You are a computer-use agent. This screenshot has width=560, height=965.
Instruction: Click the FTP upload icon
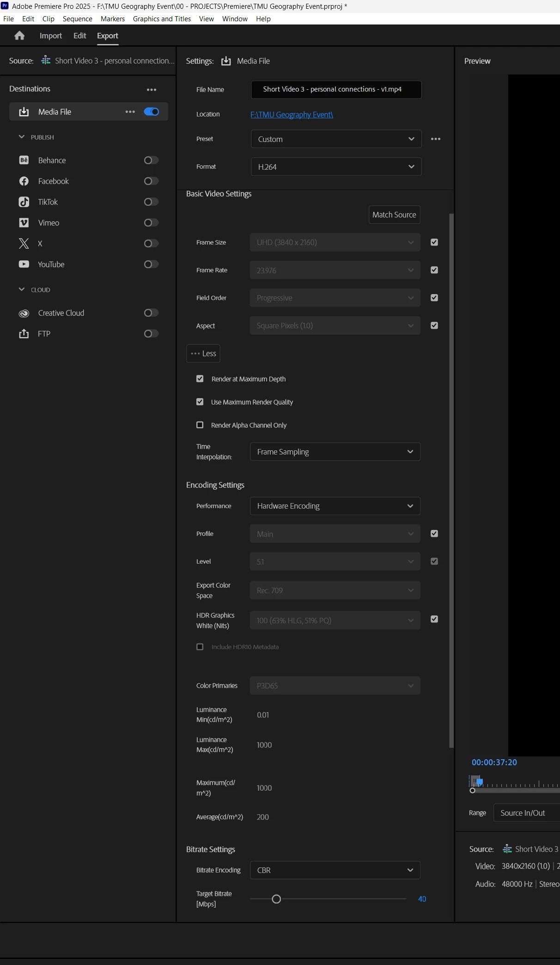pyautogui.click(x=24, y=333)
